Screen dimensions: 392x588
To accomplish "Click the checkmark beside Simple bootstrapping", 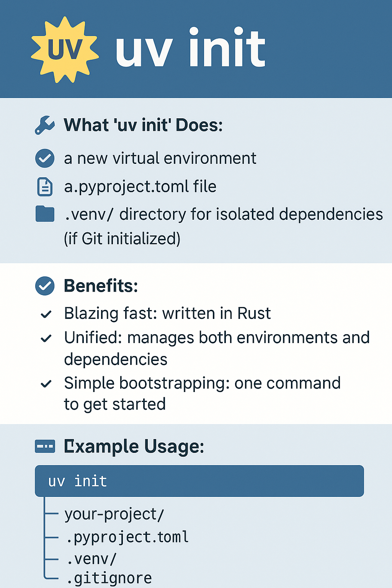I will pos(46,384).
